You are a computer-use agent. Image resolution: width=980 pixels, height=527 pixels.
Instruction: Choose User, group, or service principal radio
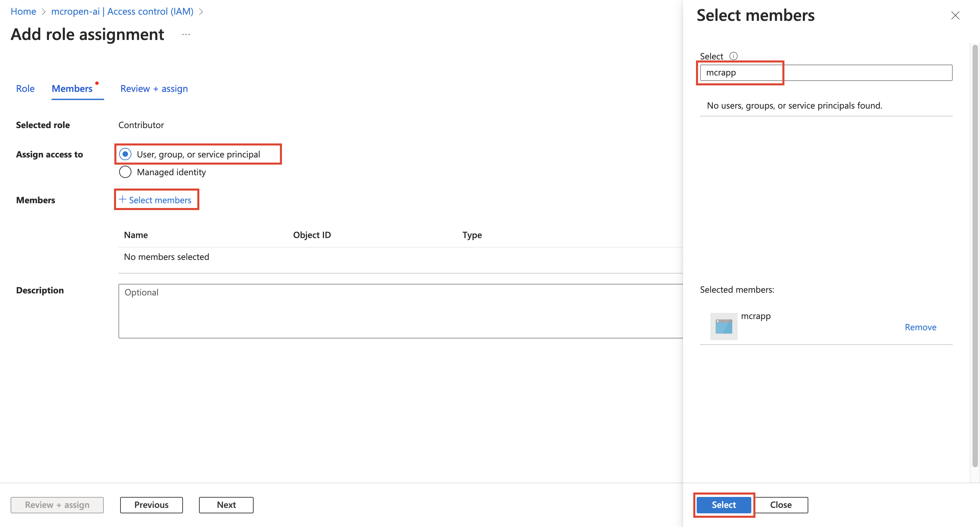pos(125,154)
